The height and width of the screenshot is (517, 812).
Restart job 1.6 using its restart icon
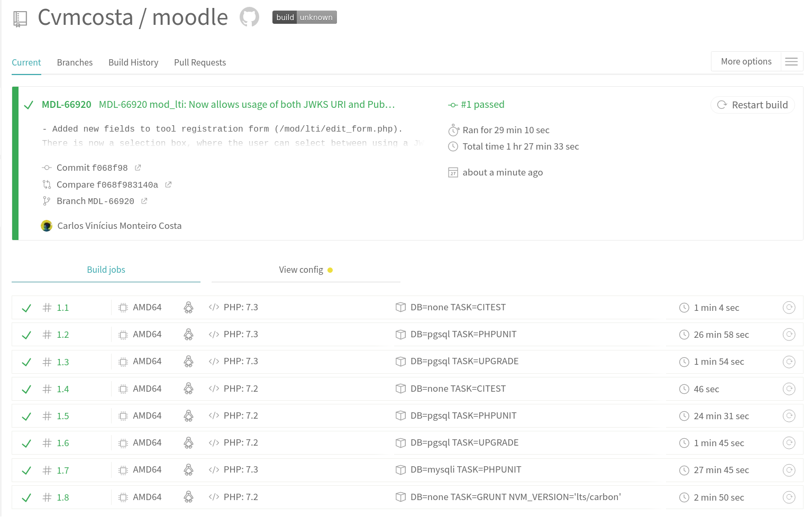(789, 443)
